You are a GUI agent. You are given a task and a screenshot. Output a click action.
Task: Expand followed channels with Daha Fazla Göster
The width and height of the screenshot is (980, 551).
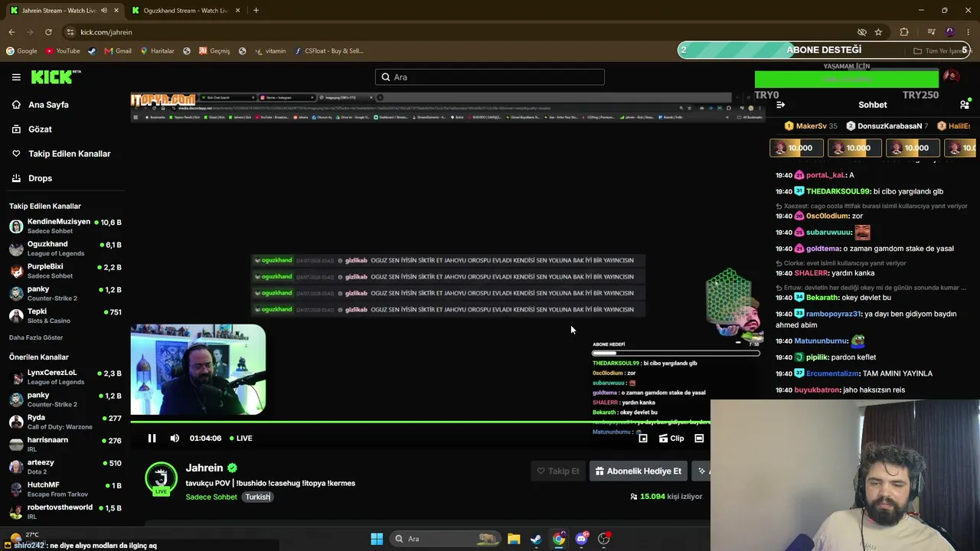36,337
